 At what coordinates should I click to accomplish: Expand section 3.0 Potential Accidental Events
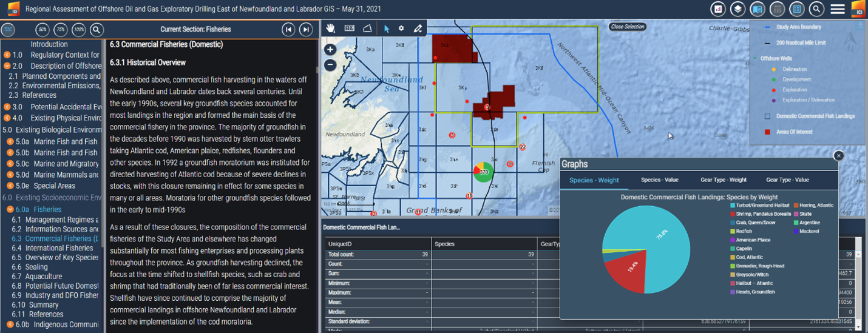coord(7,107)
